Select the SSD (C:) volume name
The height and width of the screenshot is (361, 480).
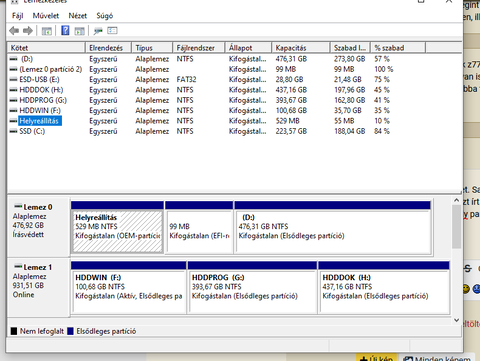tap(32, 131)
